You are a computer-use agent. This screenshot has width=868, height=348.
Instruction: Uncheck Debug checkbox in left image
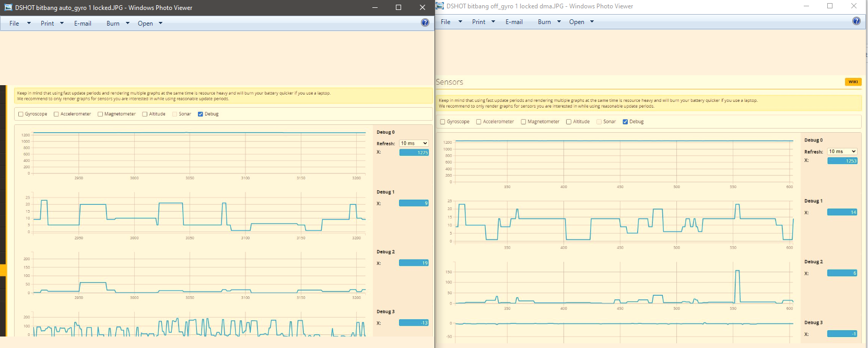(x=201, y=114)
